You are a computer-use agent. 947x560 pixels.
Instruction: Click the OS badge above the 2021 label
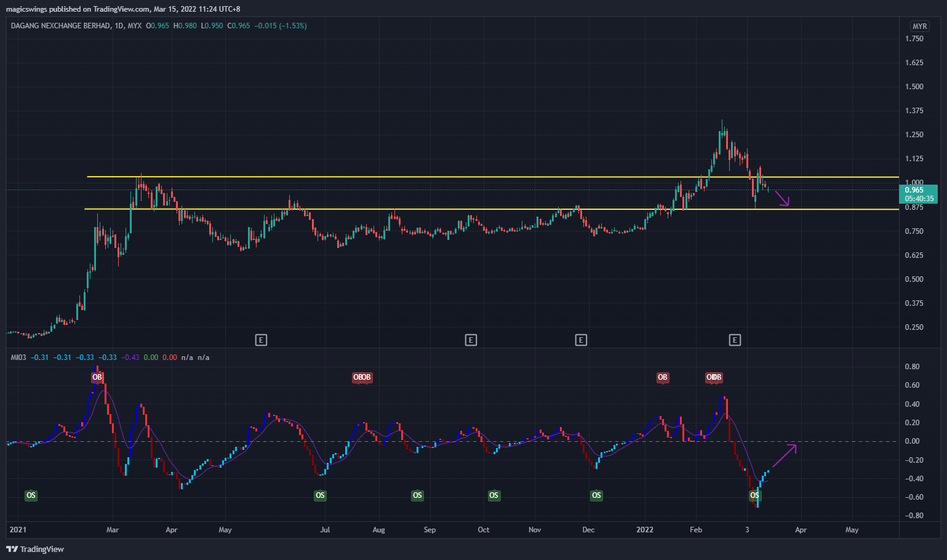click(31, 495)
